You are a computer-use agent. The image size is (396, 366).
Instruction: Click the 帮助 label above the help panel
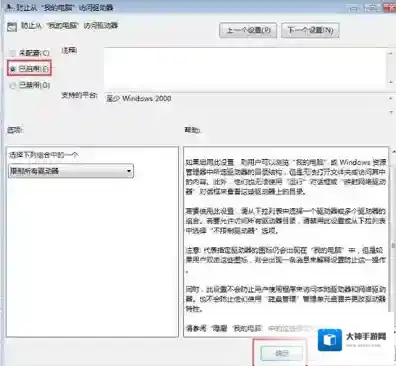click(193, 130)
